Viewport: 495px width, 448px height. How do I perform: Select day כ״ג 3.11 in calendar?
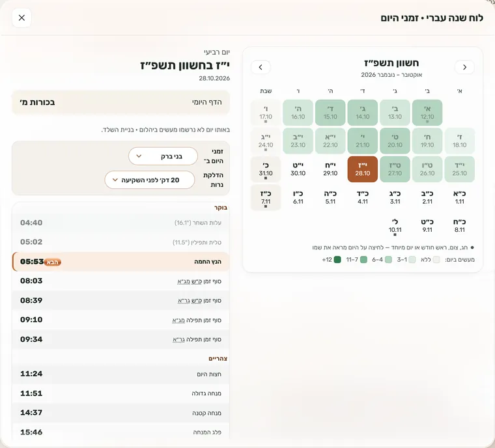[395, 197]
